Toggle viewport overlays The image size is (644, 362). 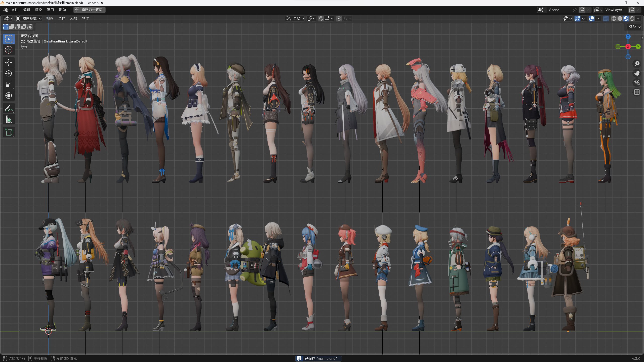point(592,19)
